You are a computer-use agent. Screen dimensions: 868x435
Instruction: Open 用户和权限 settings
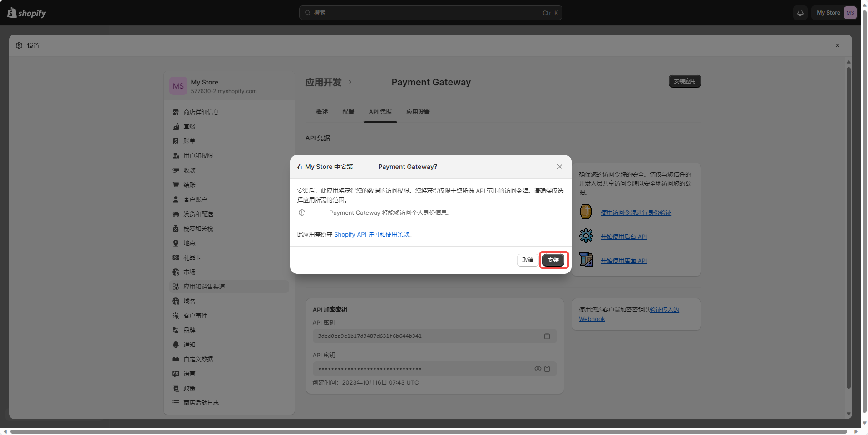(x=229, y=156)
